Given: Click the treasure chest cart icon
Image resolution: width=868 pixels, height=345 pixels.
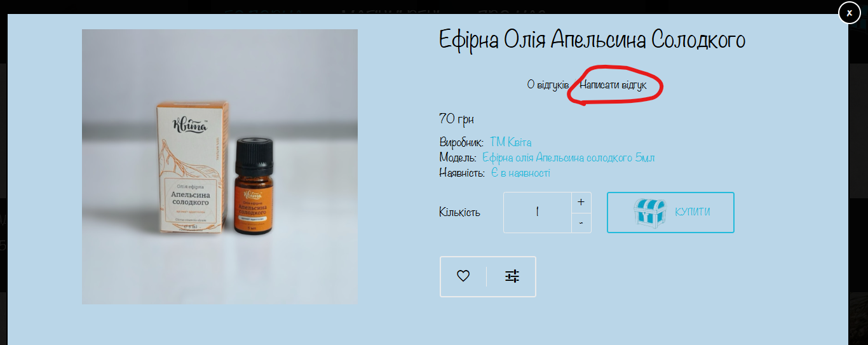Looking at the screenshot, I should click(649, 212).
